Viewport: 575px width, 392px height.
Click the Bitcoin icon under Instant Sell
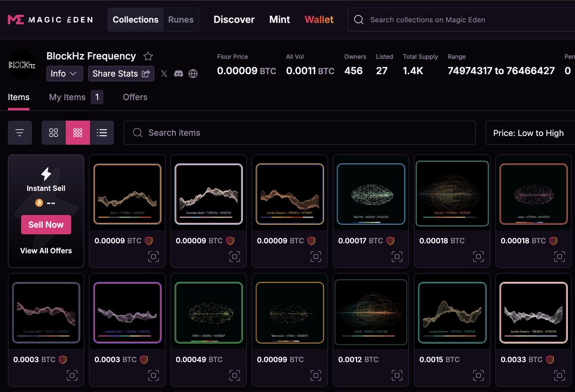coord(39,203)
